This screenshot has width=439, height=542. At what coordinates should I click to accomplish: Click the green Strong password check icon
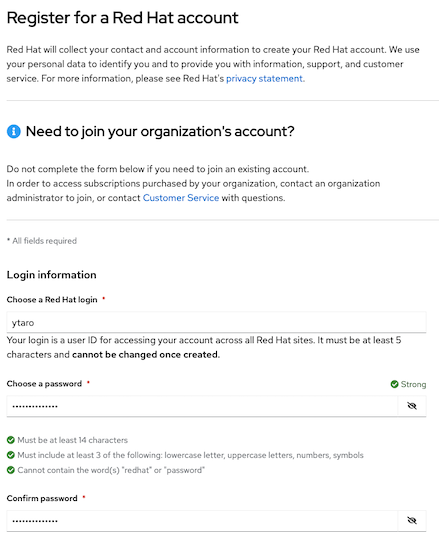tap(394, 384)
